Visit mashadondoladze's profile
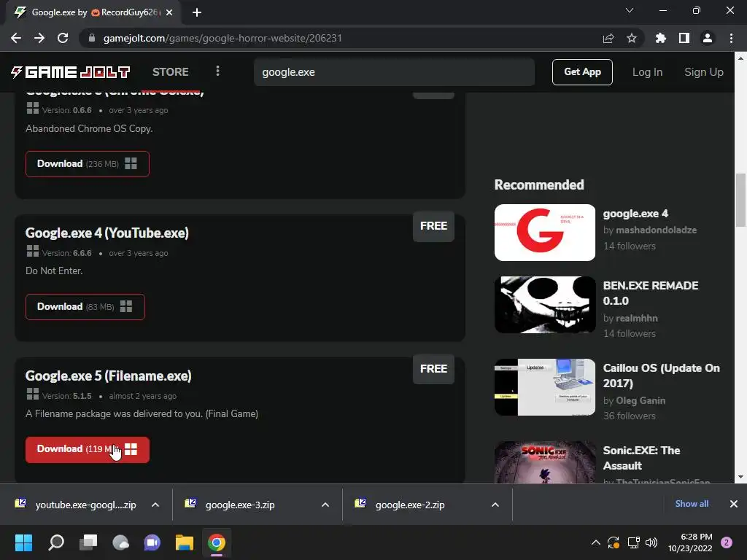The image size is (747, 560). coord(656,230)
